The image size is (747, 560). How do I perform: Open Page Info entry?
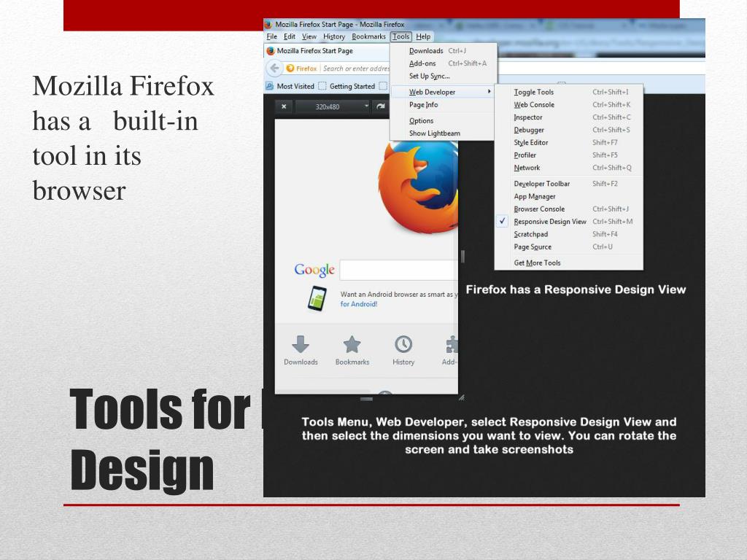(443, 105)
